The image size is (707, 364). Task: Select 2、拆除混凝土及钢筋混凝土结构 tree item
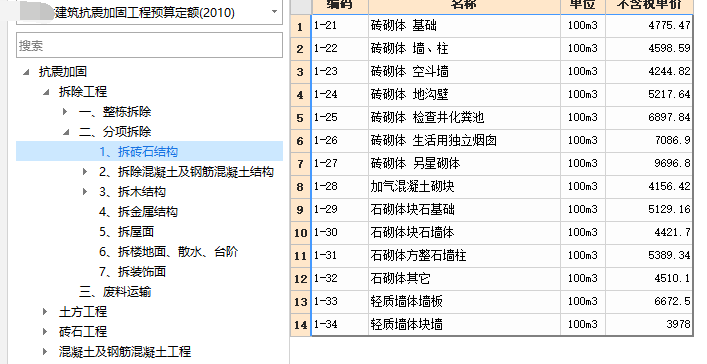(x=186, y=171)
